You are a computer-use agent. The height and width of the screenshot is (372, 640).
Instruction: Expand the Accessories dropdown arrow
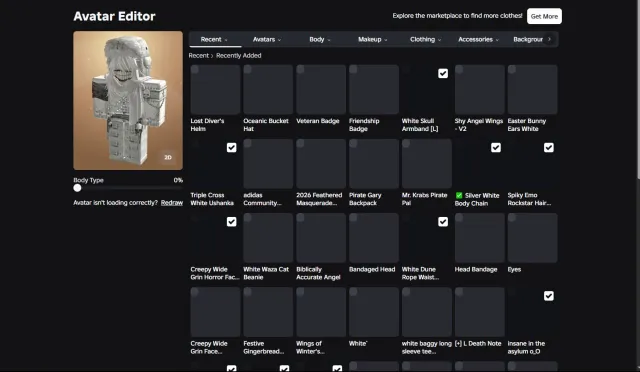coord(497,40)
